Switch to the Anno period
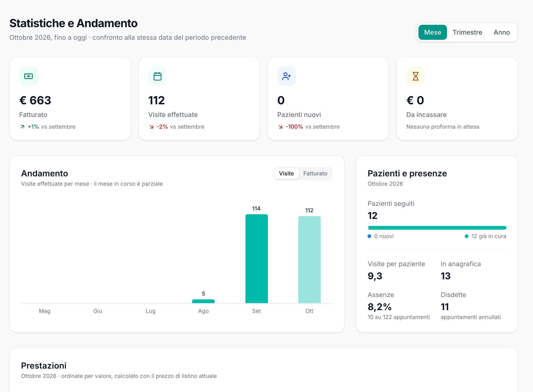The height and width of the screenshot is (392, 533). [502, 32]
